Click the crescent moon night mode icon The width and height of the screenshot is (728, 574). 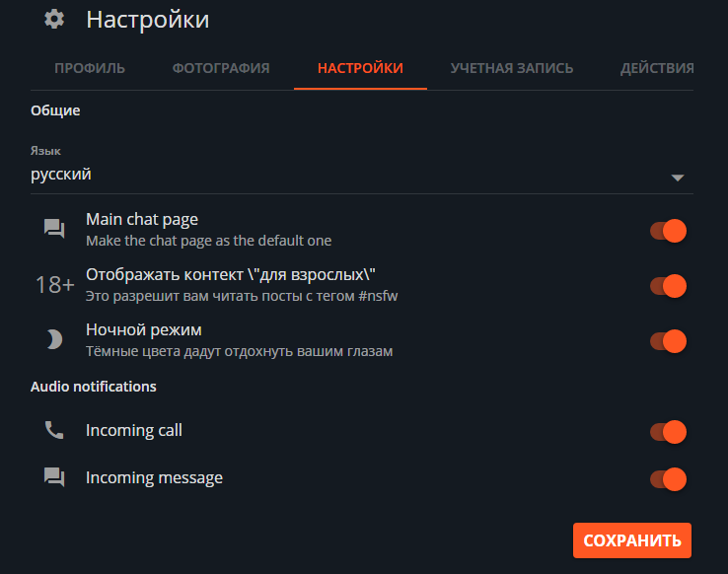(x=54, y=340)
